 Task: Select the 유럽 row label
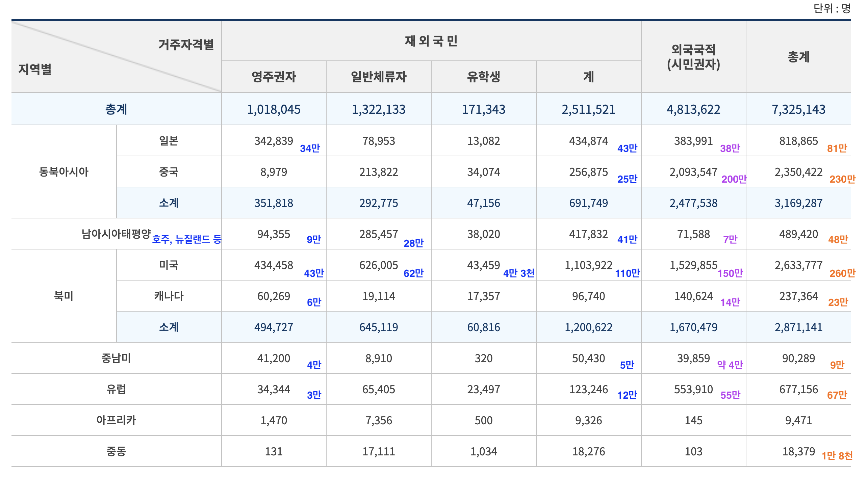point(116,389)
